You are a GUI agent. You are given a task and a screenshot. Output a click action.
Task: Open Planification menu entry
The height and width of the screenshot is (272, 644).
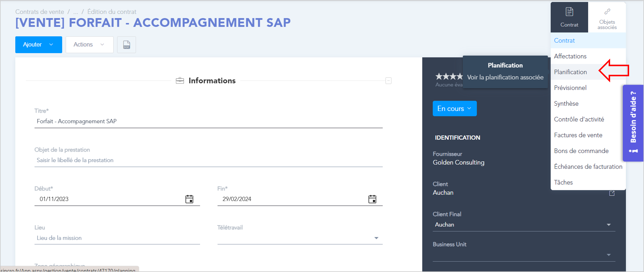pyautogui.click(x=588, y=72)
